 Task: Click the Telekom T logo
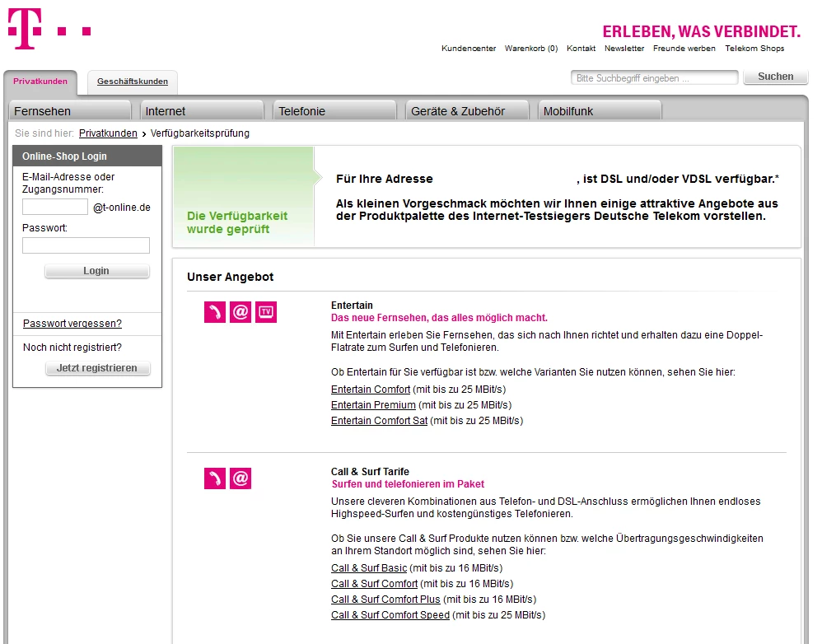coord(25,30)
